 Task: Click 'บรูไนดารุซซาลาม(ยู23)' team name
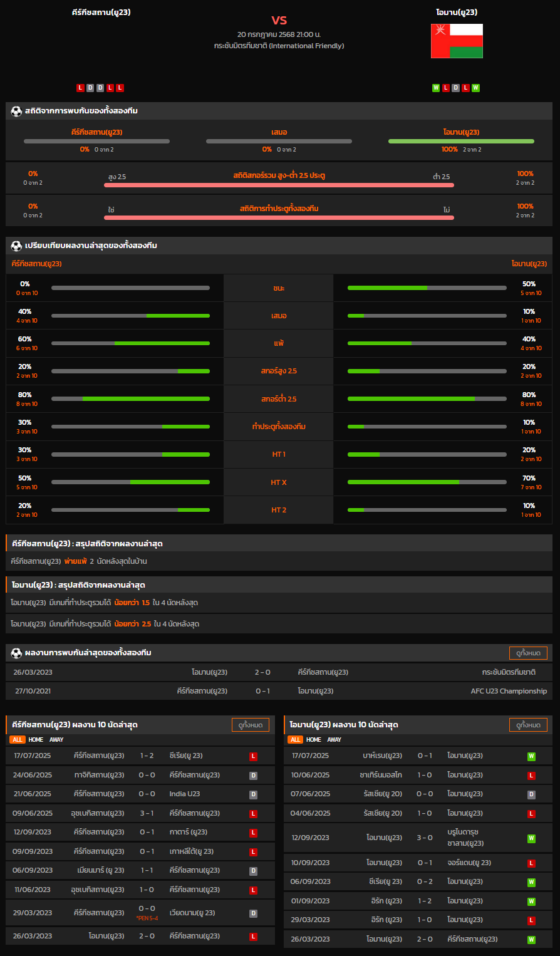tap(465, 838)
